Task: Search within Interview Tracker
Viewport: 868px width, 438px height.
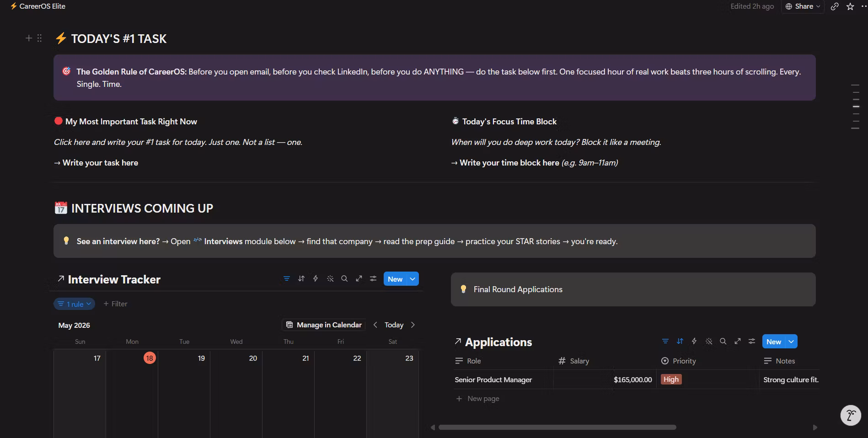Action: point(344,279)
